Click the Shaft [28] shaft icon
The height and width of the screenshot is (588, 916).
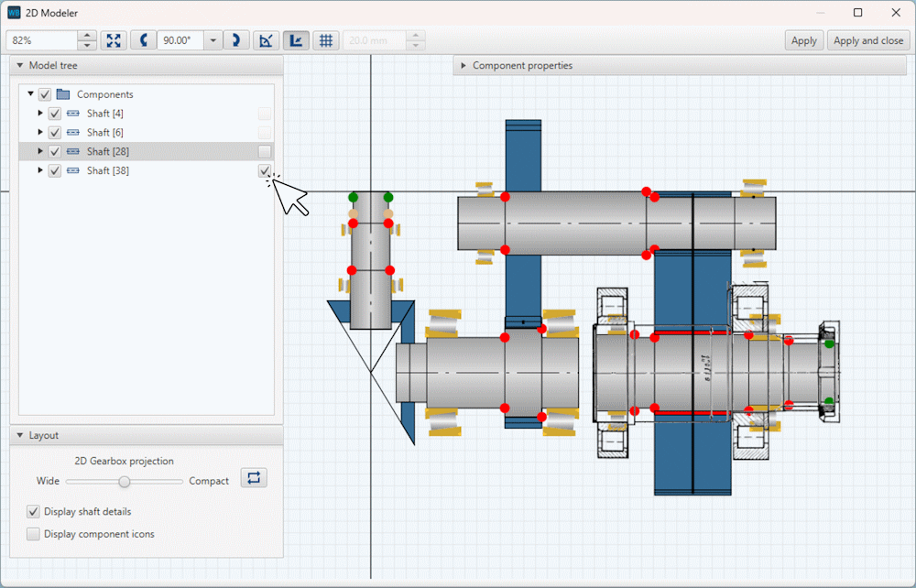[x=73, y=151]
